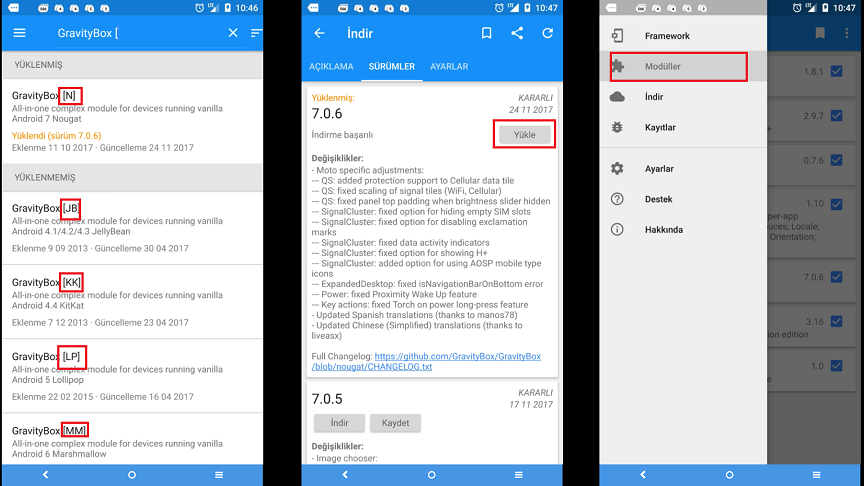The width and height of the screenshot is (864, 486).
Task: Click the Kayıtlar bug icon in drawer
Action: (617, 127)
